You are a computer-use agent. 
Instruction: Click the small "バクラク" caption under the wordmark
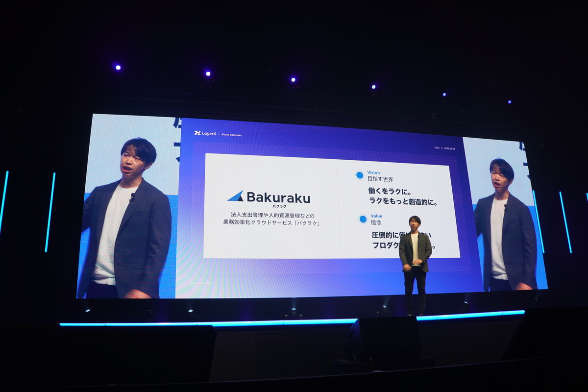pos(279,206)
